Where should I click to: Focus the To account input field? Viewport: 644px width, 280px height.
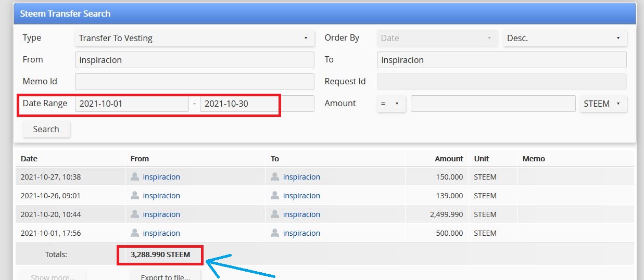[502, 60]
